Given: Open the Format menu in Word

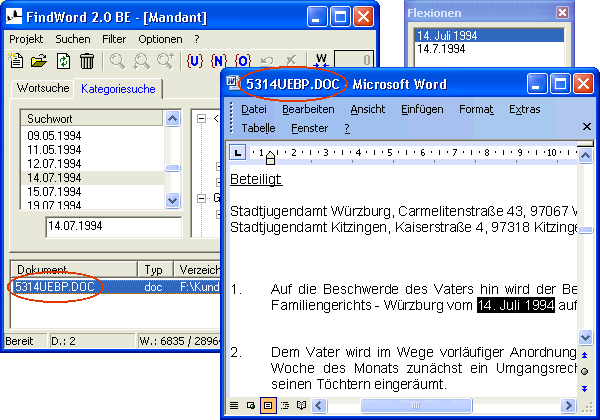Looking at the screenshot, I should [476, 109].
